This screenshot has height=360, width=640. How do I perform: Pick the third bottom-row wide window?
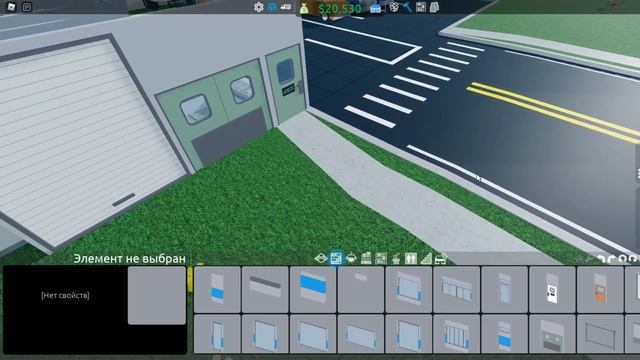click(x=313, y=334)
